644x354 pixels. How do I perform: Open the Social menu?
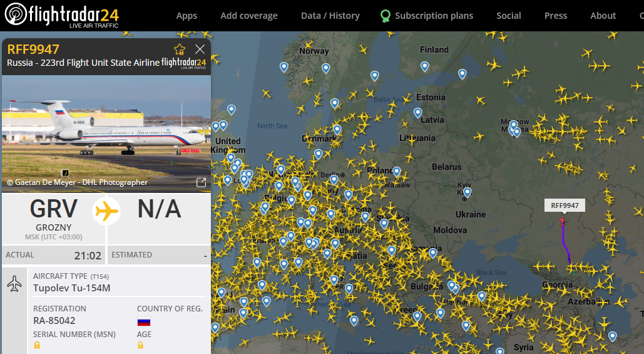click(x=508, y=16)
